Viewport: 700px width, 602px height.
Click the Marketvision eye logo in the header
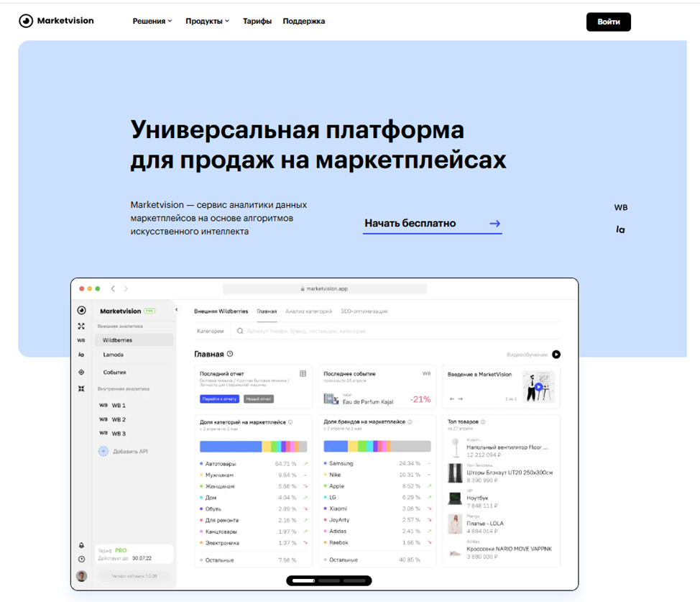[x=27, y=21]
